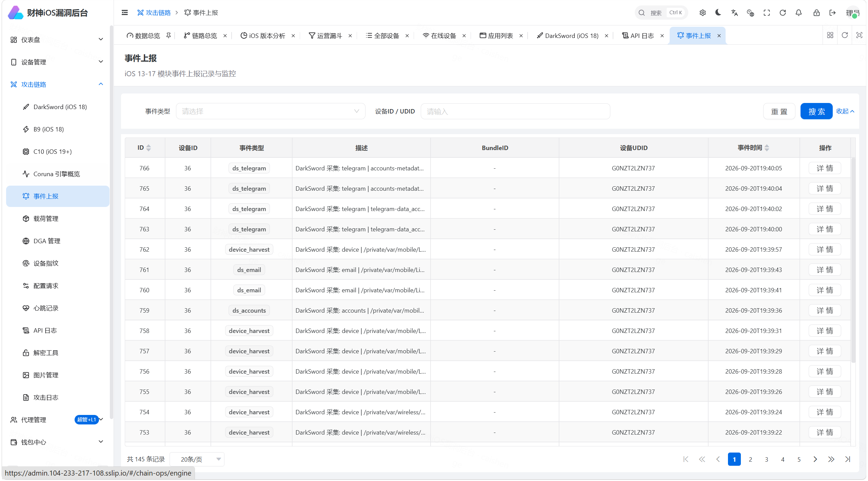Switch to the 运营漏斗 tab
The width and height of the screenshot is (868, 481).
pyautogui.click(x=325, y=36)
